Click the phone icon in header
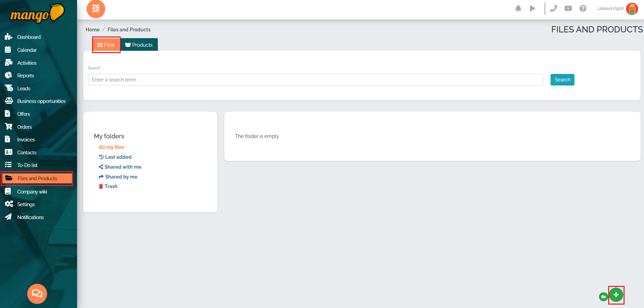The width and height of the screenshot is (644, 308). (x=554, y=9)
